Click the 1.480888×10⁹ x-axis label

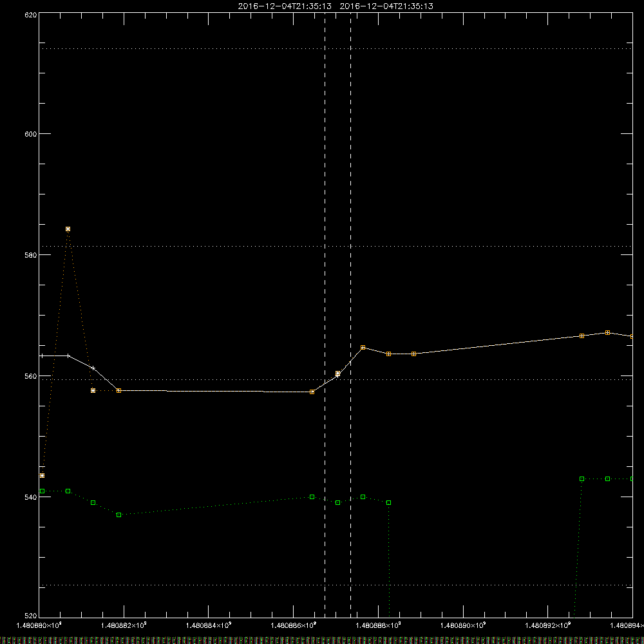(378, 625)
